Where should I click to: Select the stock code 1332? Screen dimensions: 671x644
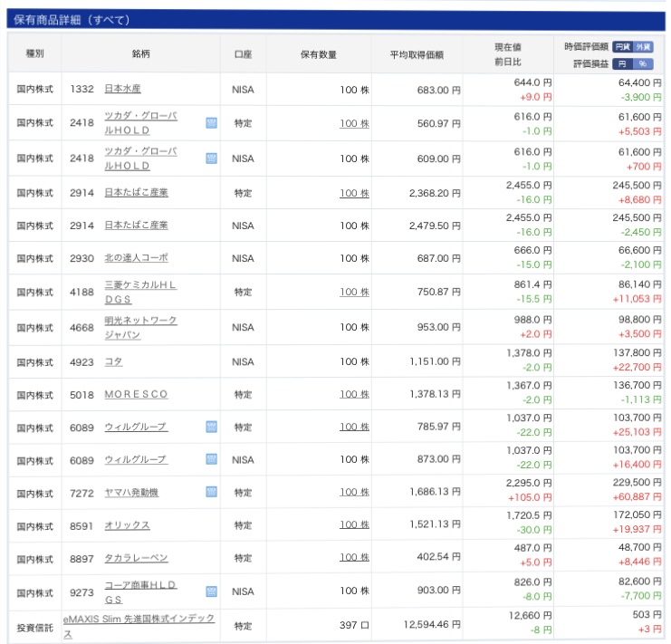(x=81, y=89)
